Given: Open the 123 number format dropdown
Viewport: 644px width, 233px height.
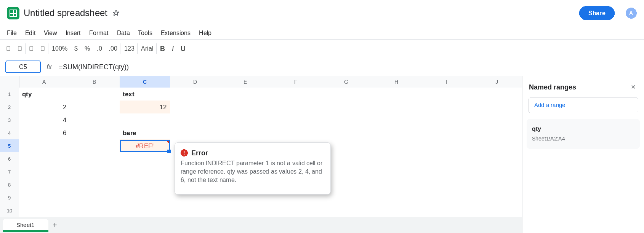Looking at the screenshot, I should pyautogui.click(x=129, y=49).
